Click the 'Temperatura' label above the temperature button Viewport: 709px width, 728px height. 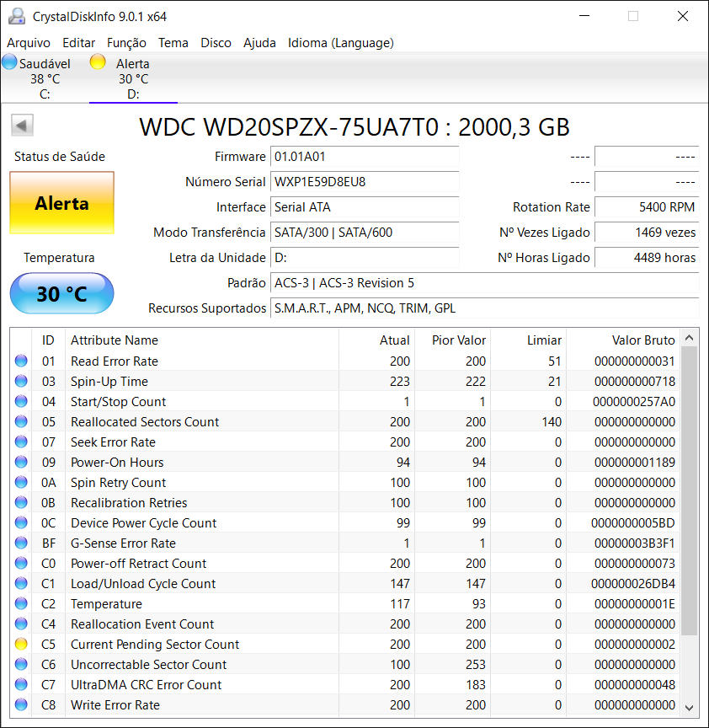(x=60, y=258)
